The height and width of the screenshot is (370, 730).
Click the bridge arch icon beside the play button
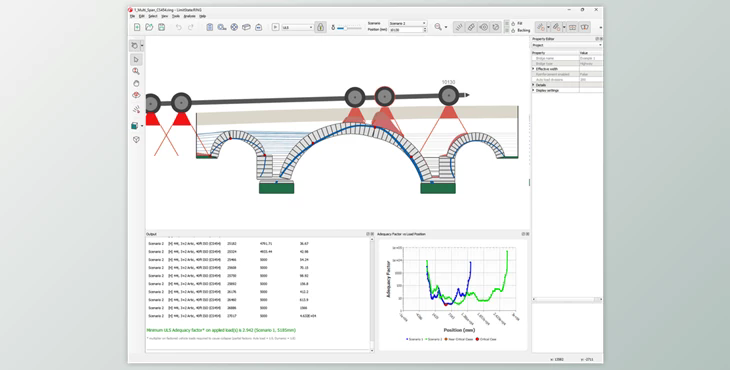[x=258, y=27]
